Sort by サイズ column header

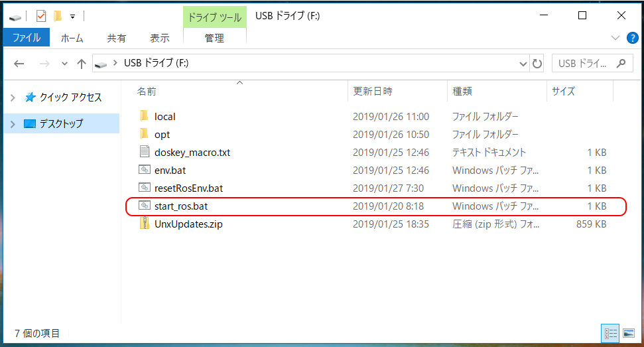coord(564,91)
